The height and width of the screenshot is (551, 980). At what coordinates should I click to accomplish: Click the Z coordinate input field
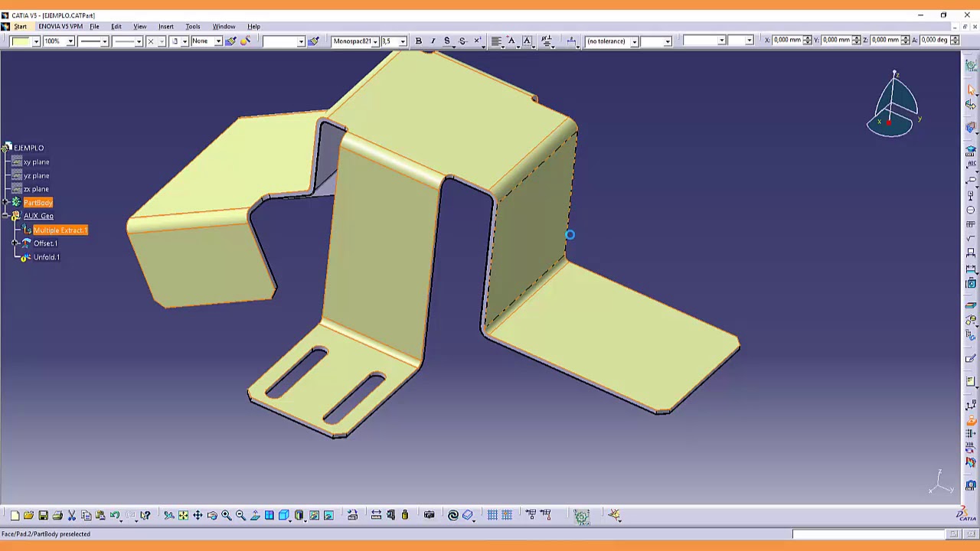click(x=885, y=41)
